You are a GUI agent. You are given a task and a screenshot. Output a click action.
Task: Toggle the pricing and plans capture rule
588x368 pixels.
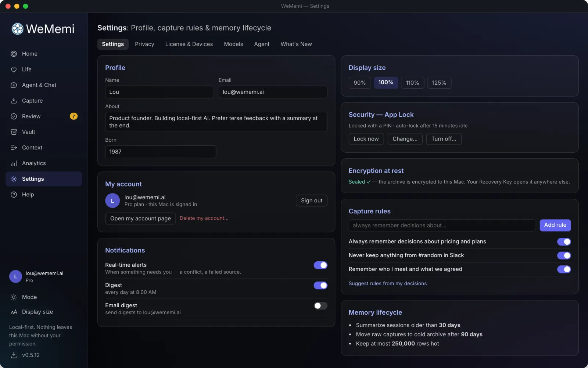point(564,242)
